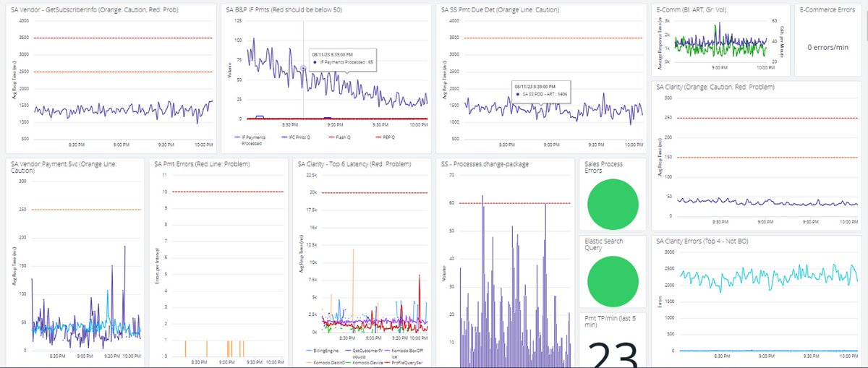Click the red 60 threshold line in change-package chart
This screenshot has height=368, width=868.
pyautogui.click(x=514, y=203)
